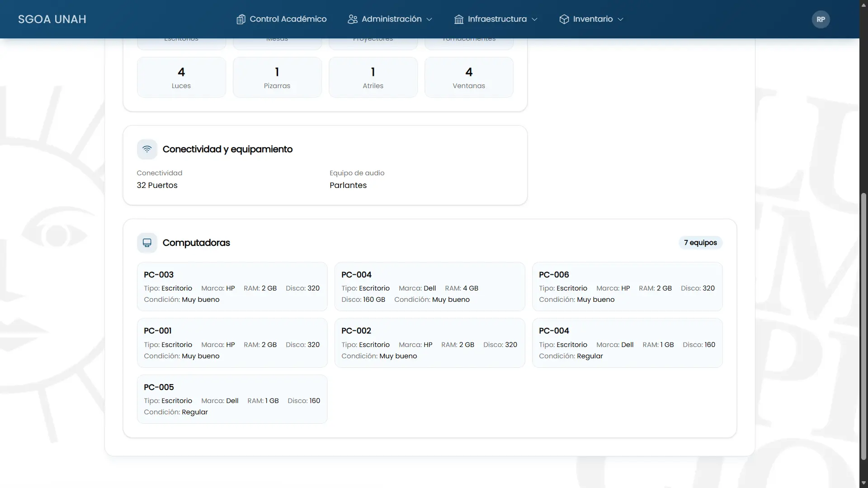Image resolution: width=868 pixels, height=488 pixels.
Task: Click the Control Académico clipboard icon
Action: [241, 19]
